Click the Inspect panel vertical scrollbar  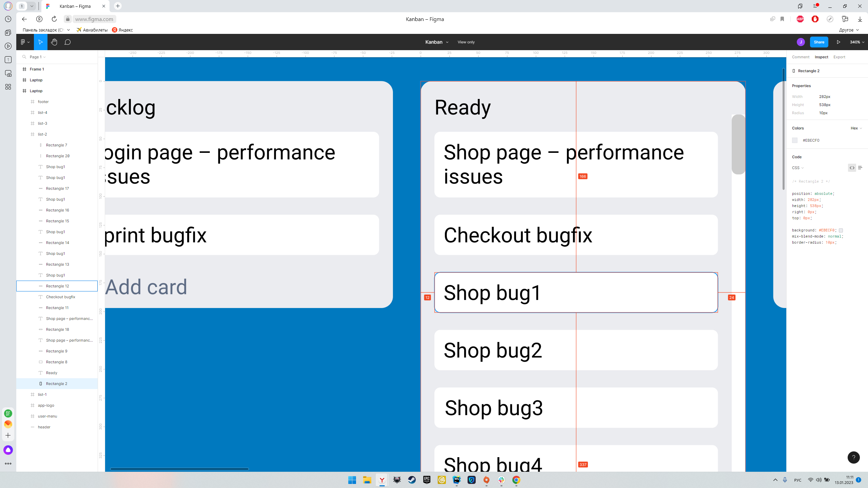tap(783, 129)
